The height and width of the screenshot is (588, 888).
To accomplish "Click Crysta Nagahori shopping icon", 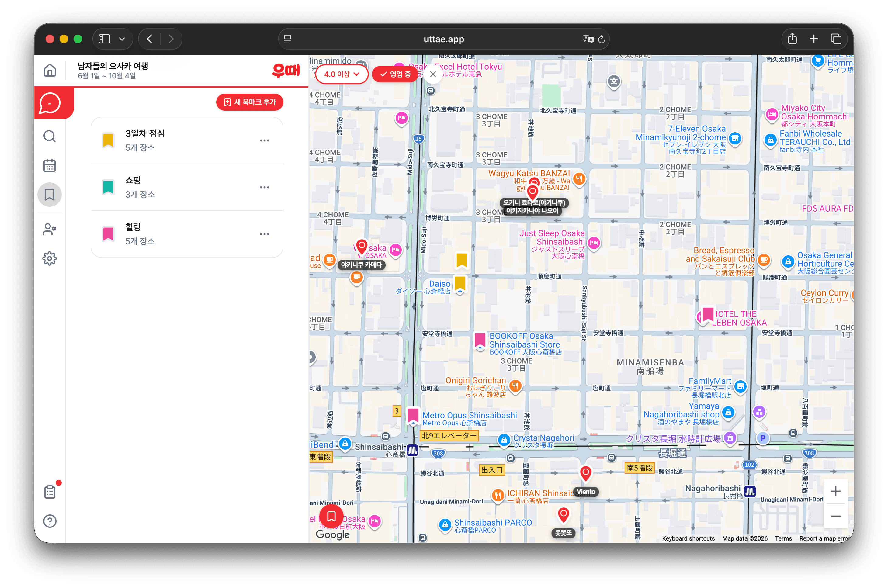I will (504, 440).
